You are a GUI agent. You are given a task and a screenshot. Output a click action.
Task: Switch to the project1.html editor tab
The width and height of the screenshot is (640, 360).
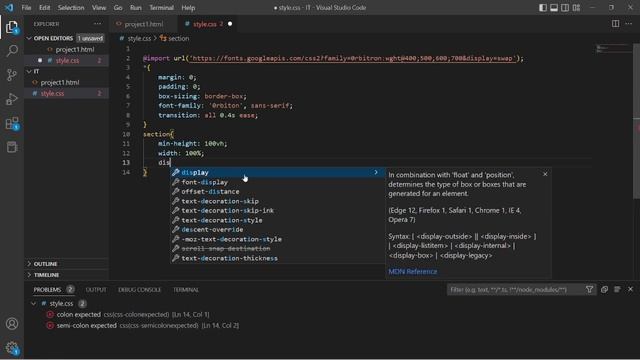[143, 24]
